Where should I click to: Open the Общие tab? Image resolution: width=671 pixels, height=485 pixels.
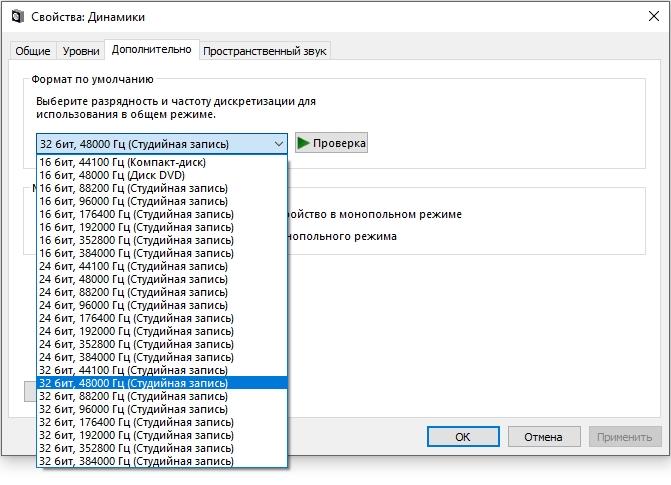point(33,51)
